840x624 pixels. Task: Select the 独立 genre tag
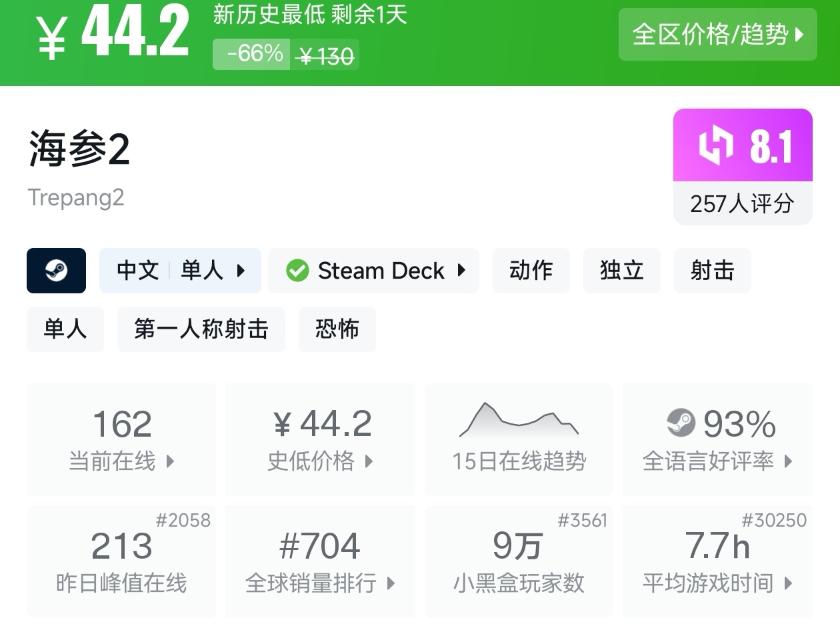tap(621, 271)
